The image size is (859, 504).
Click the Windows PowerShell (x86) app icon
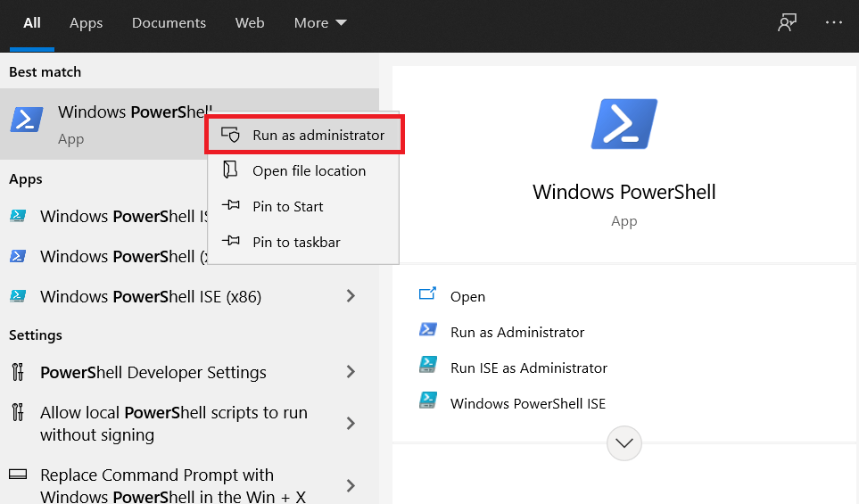[18, 256]
